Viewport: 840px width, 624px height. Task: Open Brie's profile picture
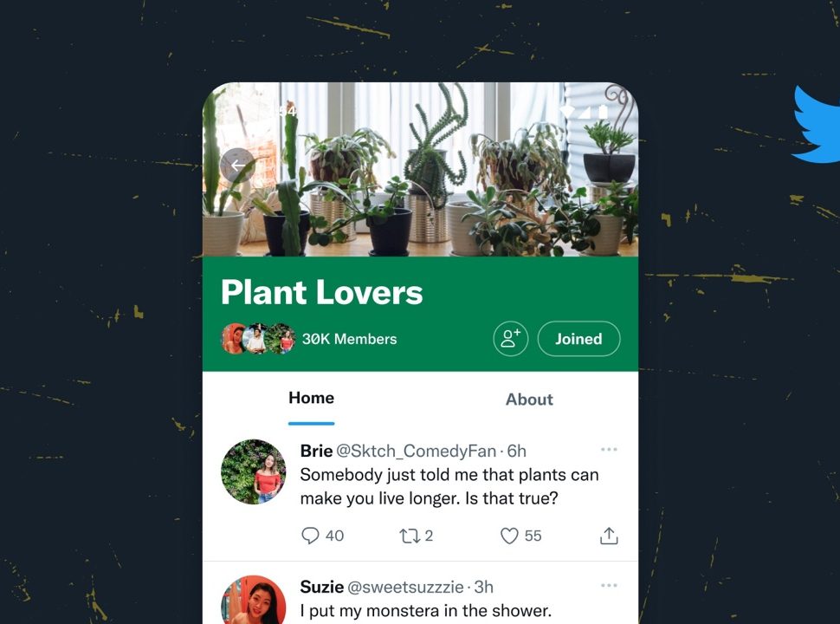[254, 471]
